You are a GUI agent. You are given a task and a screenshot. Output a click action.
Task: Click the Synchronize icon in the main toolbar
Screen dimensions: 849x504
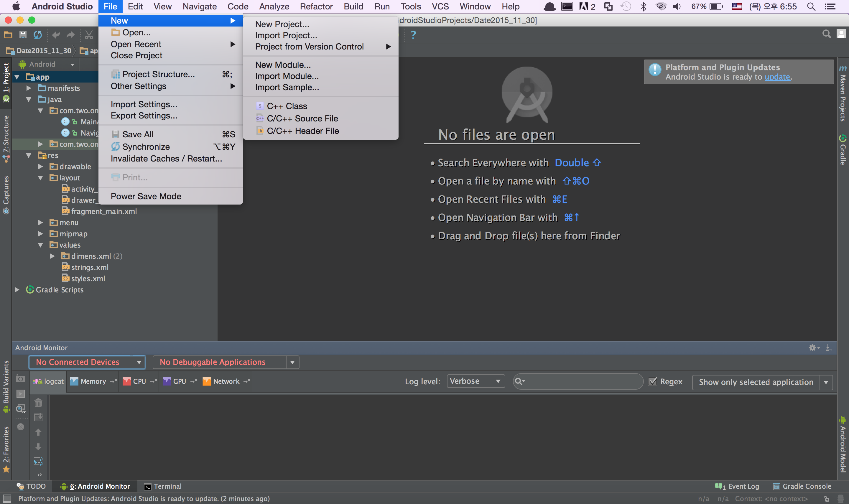pos(38,35)
